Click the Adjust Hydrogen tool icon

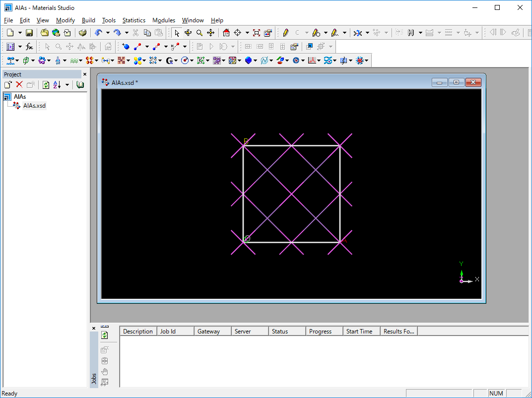tap(411, 33)
